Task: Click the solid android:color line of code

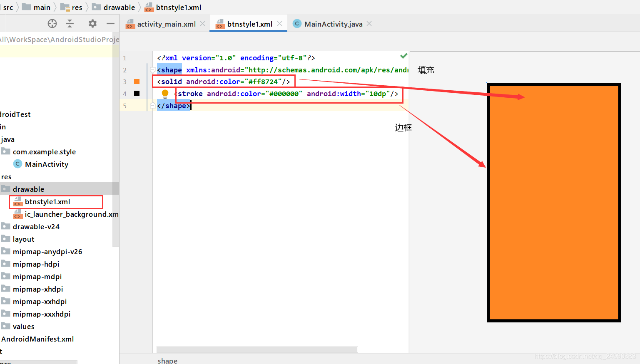Action: [224, 82]
